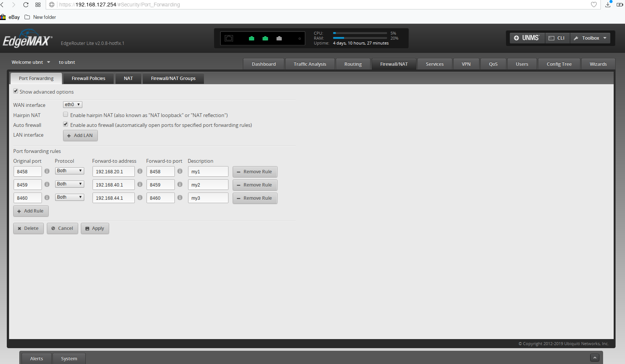This screenshot has height=364, width=625.
Task: Click the info icon beside Original port 8458
Action: click(x=47, y=171)
